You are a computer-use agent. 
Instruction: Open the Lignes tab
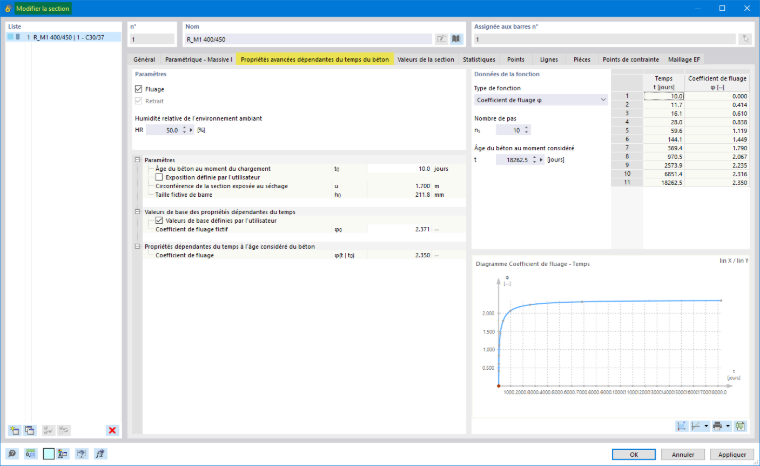point(549,59)
